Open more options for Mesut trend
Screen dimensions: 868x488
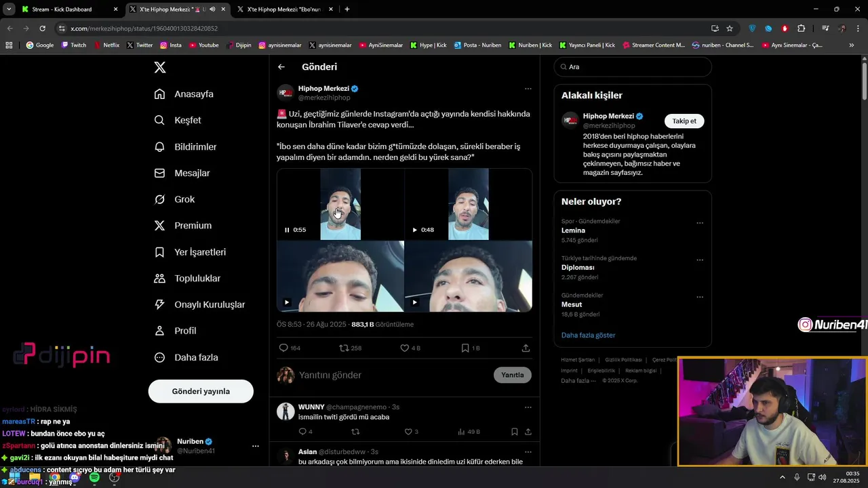(700, 297)
